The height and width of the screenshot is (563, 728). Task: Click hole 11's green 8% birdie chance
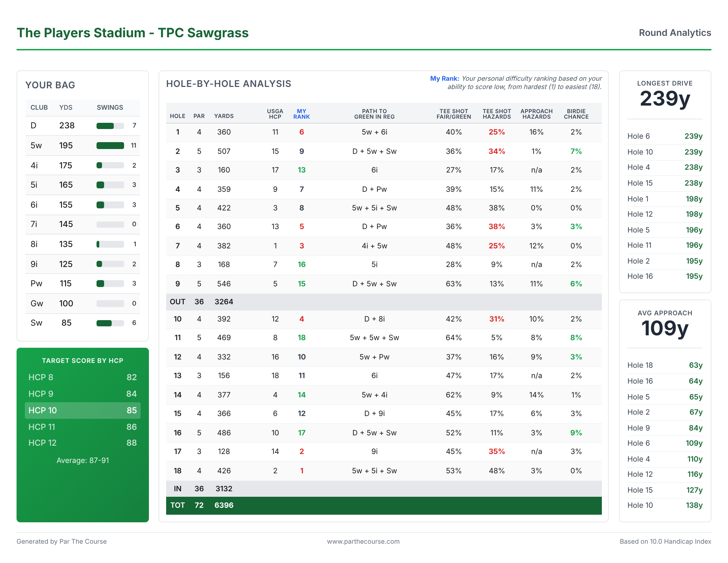[576, 338]
